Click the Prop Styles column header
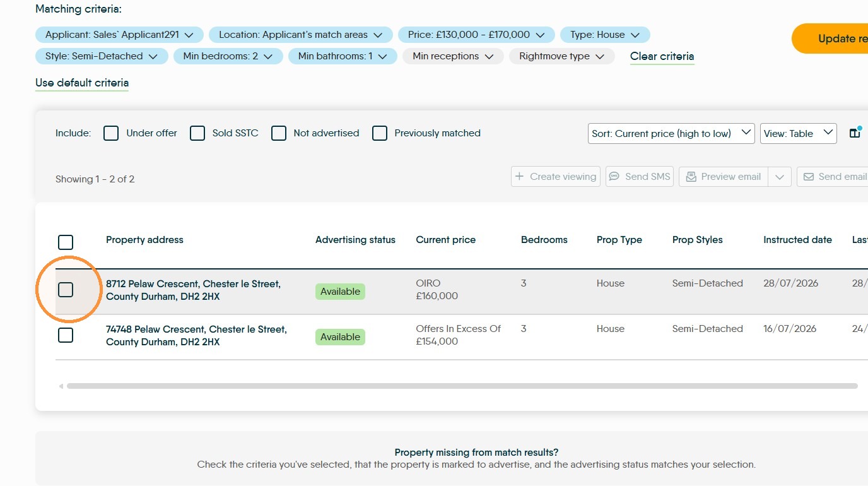The height and width of the screenshot is (486, 868). [698, 240]
